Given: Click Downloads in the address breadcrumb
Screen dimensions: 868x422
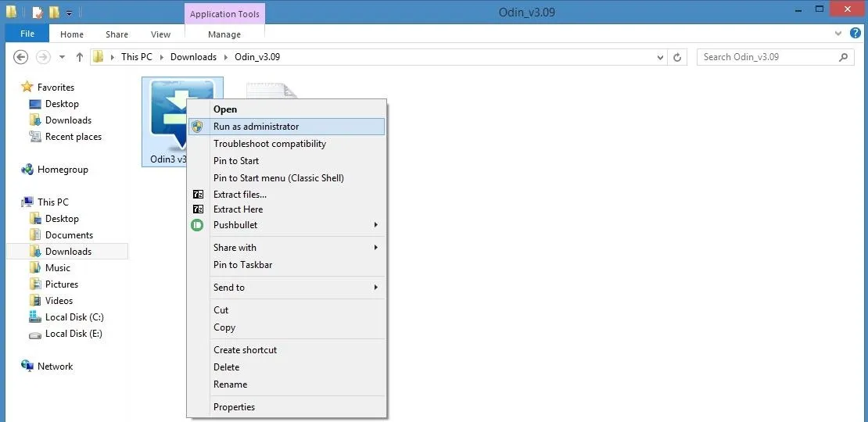Looking at the screenshot, I should tap(193, 57).
